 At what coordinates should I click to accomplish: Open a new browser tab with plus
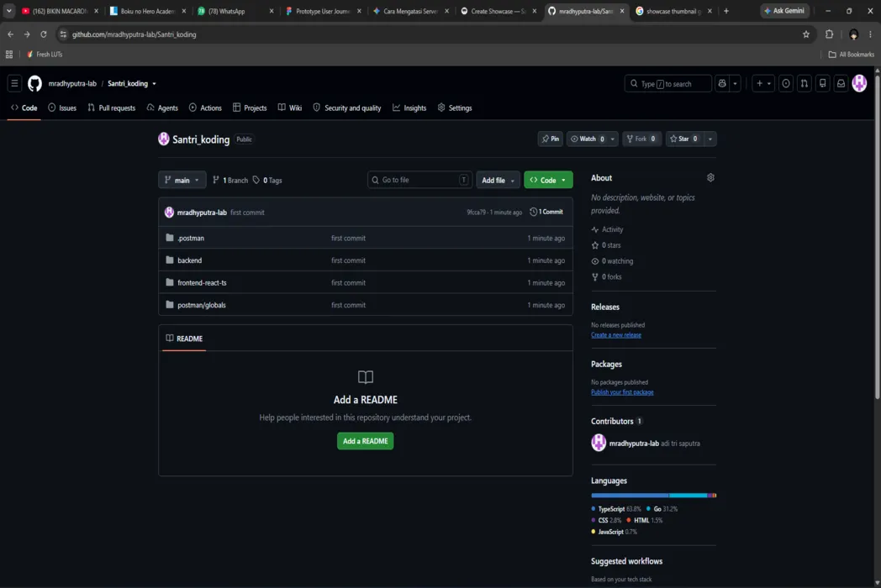pyautogui.click(x=726, y=11)
